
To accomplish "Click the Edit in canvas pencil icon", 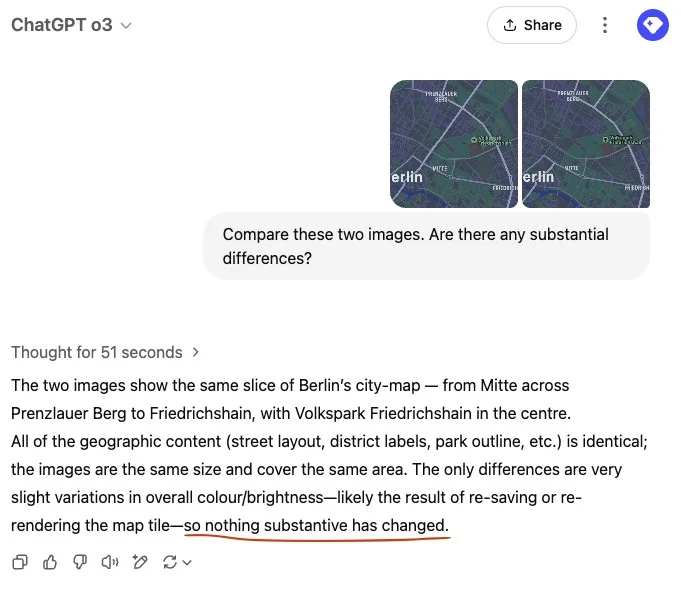I will (x=140, y=563).
